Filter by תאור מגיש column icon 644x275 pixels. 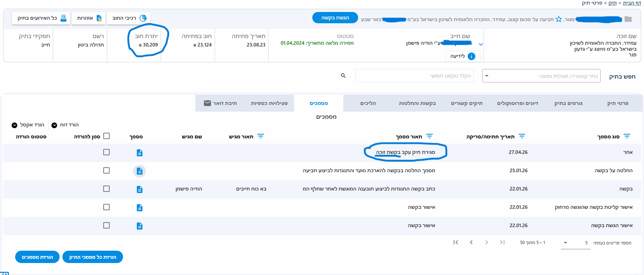point(260,136)
